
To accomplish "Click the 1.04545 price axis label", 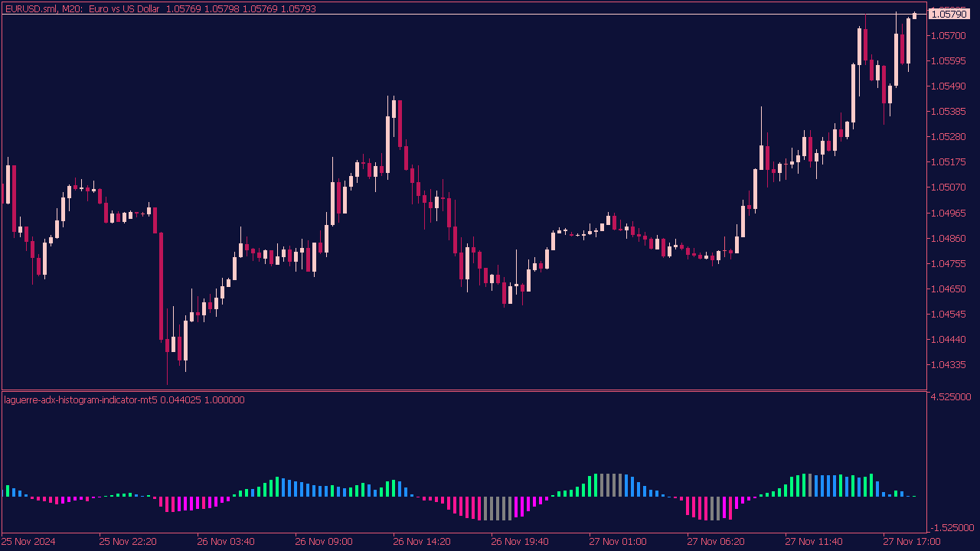I will pos(948,314).
